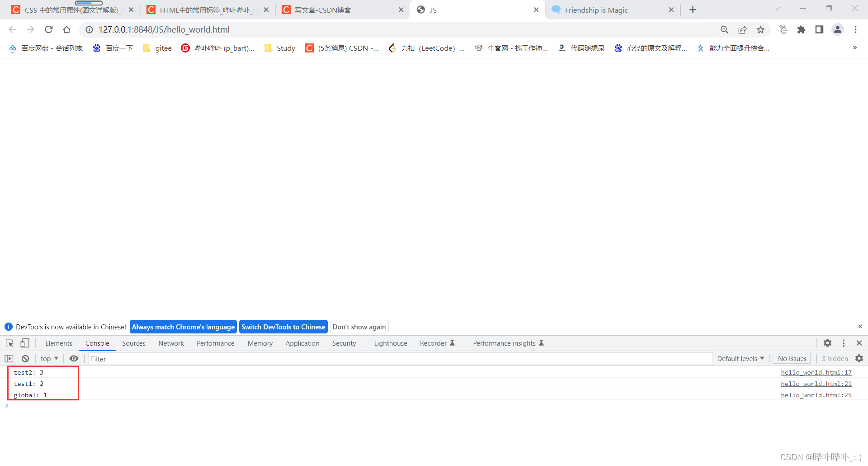Create a live expression with eye icon
The height and width of the screenshot is (466, 868).
(74, 358)
